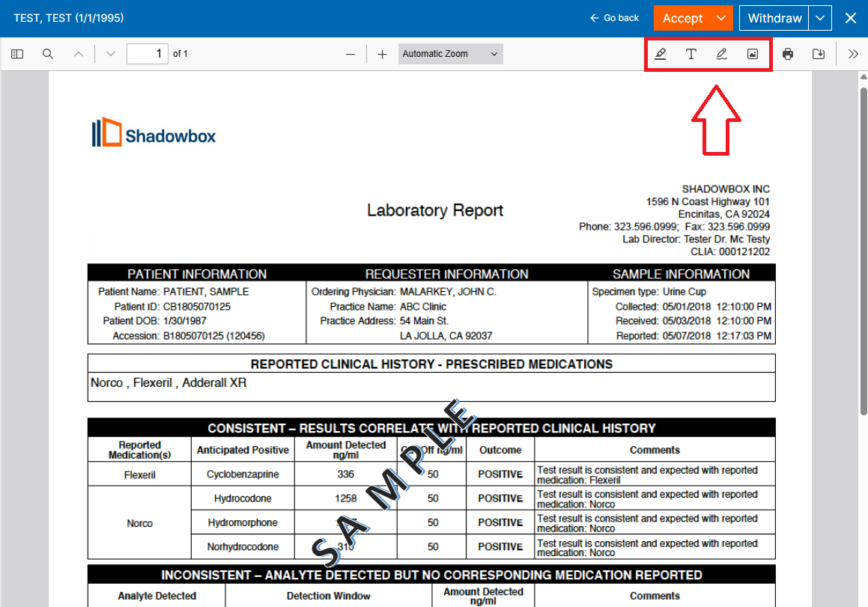
Task: Click the Accession B1805070125 (120456) value
Action: pos(213,336)
